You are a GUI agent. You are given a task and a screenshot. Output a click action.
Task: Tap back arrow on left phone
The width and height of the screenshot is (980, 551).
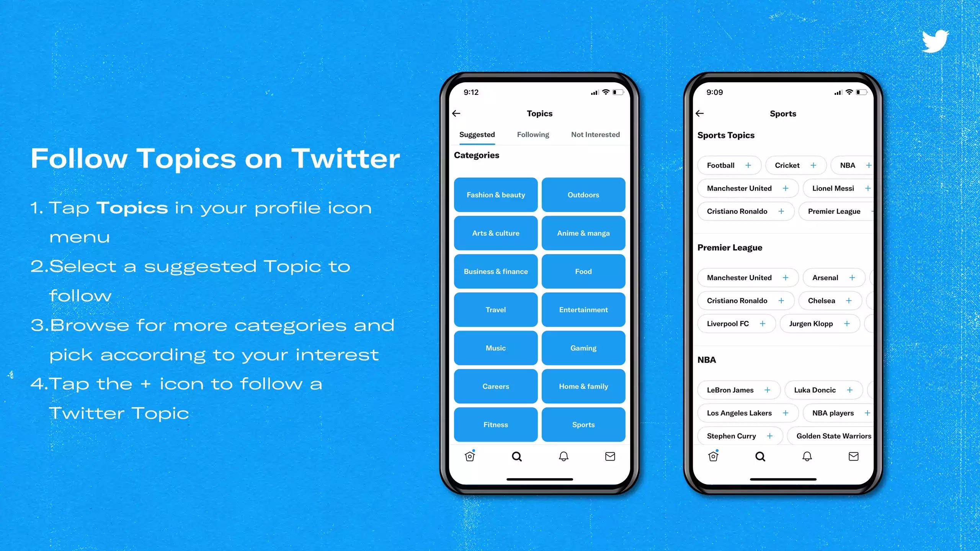(x=457, y=112)
